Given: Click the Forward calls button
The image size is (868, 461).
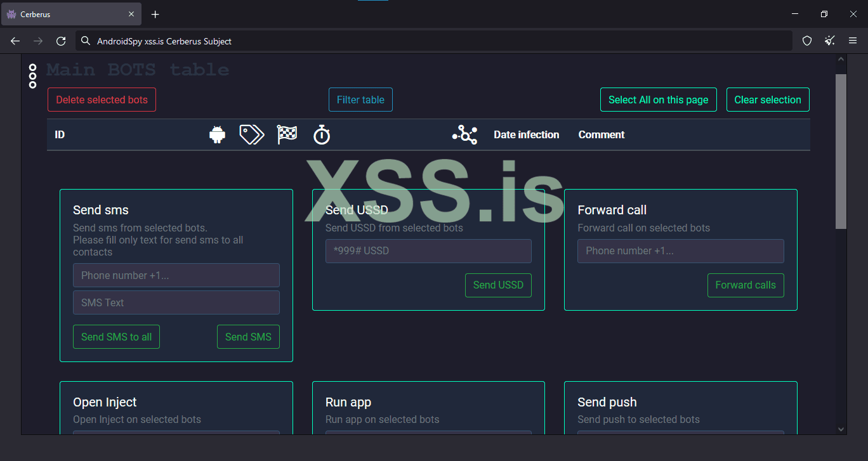Looking at the screenshot, I should pyautogui.click(x=746, y=285).
